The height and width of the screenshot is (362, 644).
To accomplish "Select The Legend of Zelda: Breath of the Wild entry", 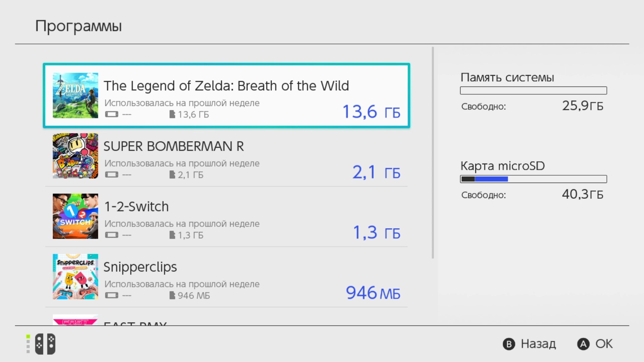I will [x=226, y=86].
